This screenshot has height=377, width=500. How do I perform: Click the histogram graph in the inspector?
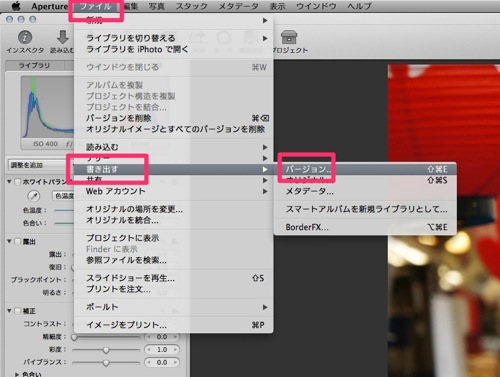tap(47, 107)
